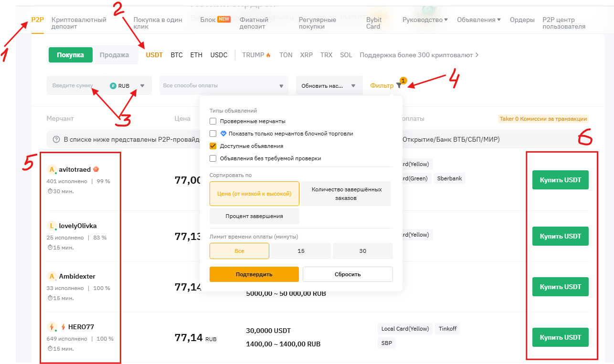Open the Обновить refresh settings dropdown

[x=353, y=86]
